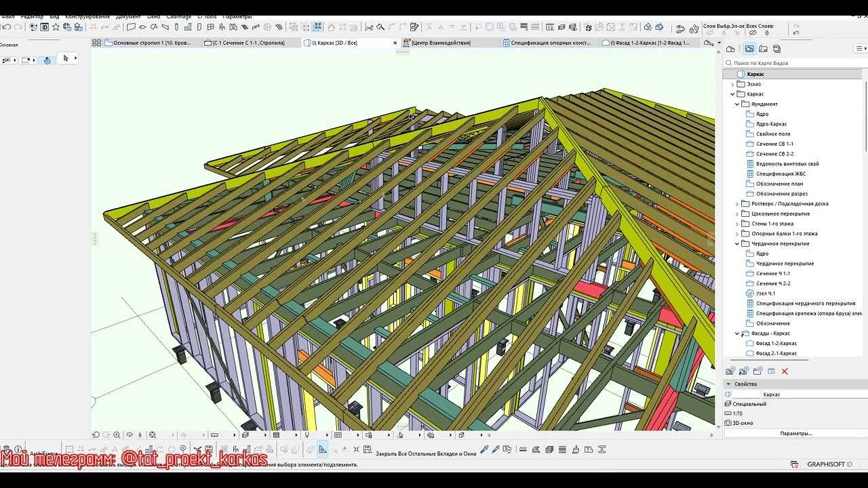
Task: Delete view with red X icon
Action: [x=785, y=371]
